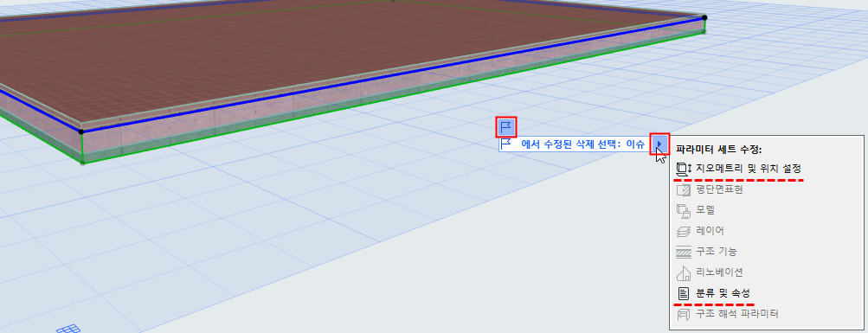Click the layer icon in the menu
868x333 pixels.
[x=684, y=231]
